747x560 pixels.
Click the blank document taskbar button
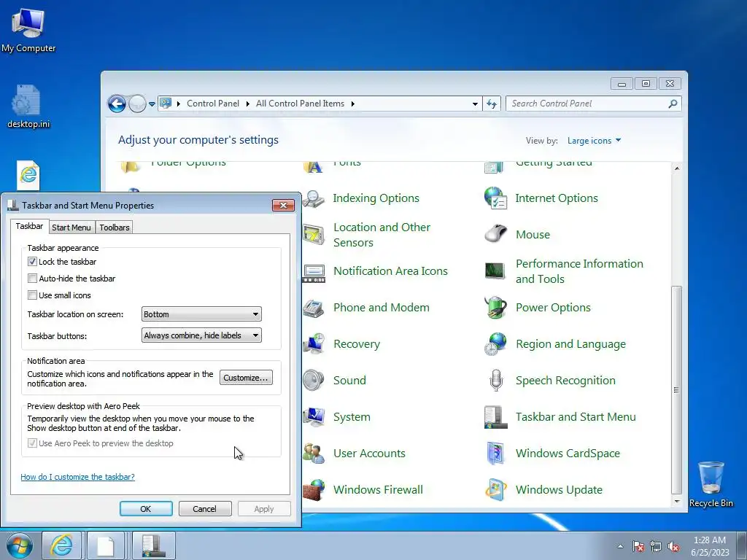click(106, 545)
